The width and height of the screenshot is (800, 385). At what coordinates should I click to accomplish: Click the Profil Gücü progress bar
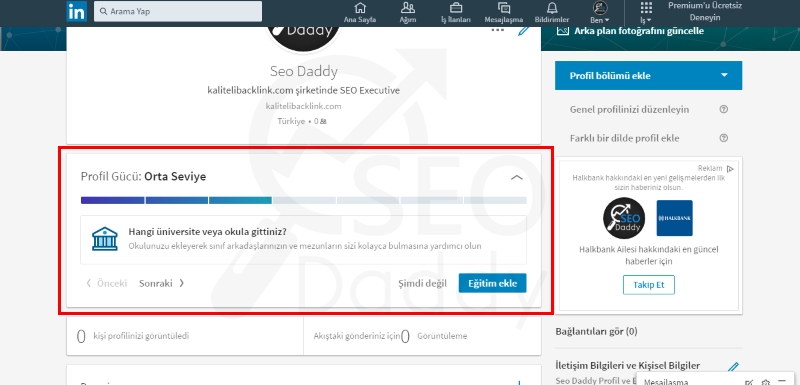click(304, 200)
